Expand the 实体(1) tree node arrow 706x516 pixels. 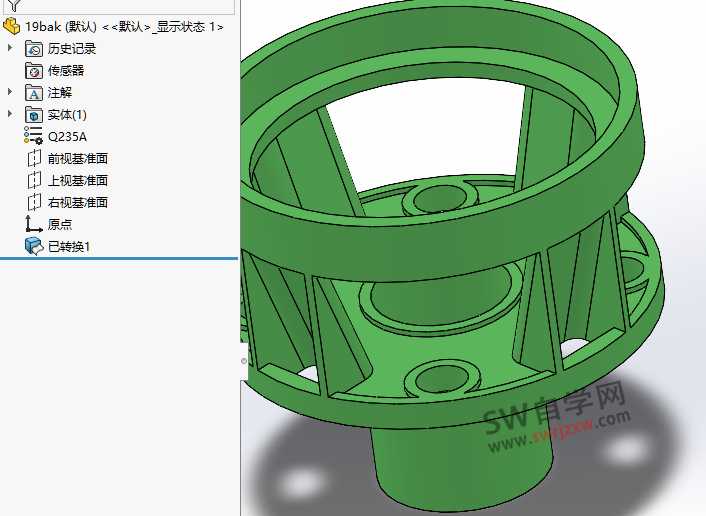tap(10, 115)
